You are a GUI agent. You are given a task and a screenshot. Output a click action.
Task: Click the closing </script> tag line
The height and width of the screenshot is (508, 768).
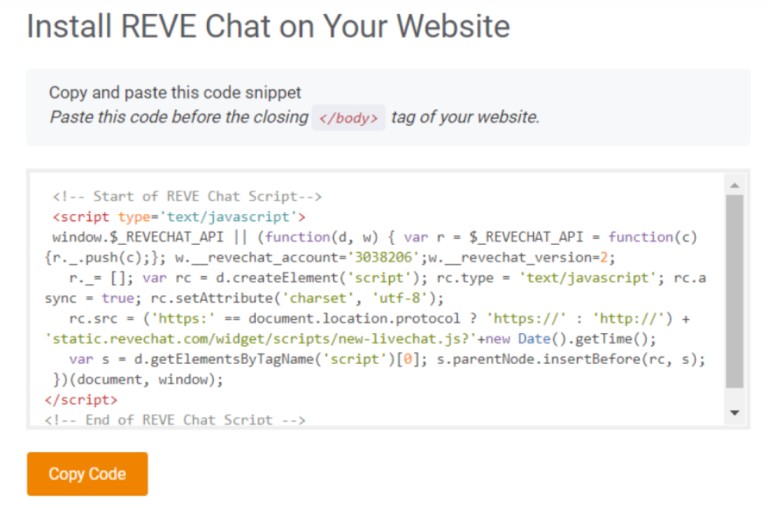tap(81, 400)
